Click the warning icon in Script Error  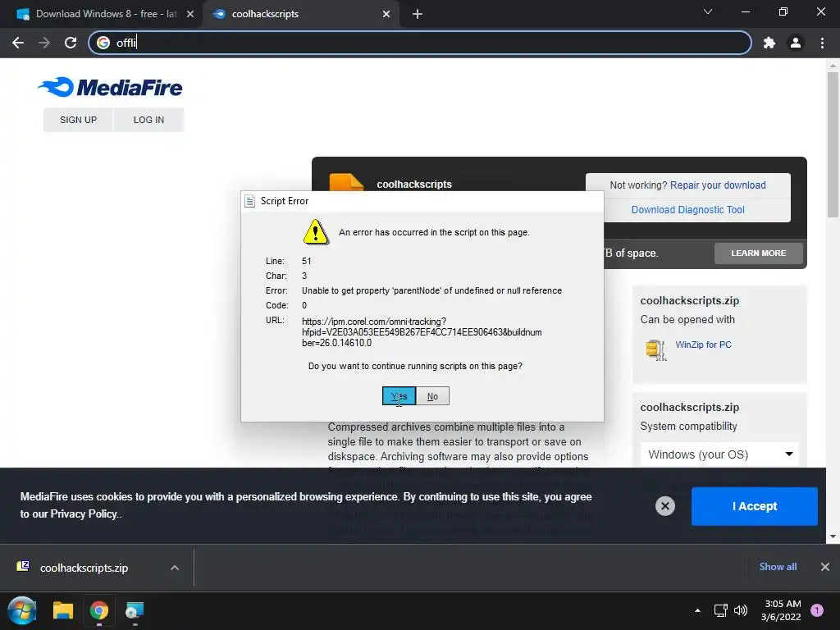316,232
